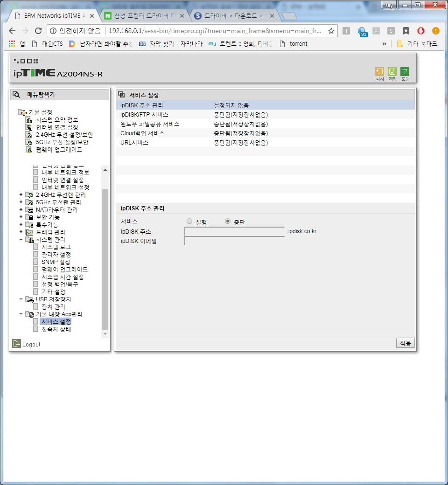This screenshot has width=448, height=485.
Task: Click the extension icon with 91 badge
Action: pyautogui.click(x=362, y=31)
